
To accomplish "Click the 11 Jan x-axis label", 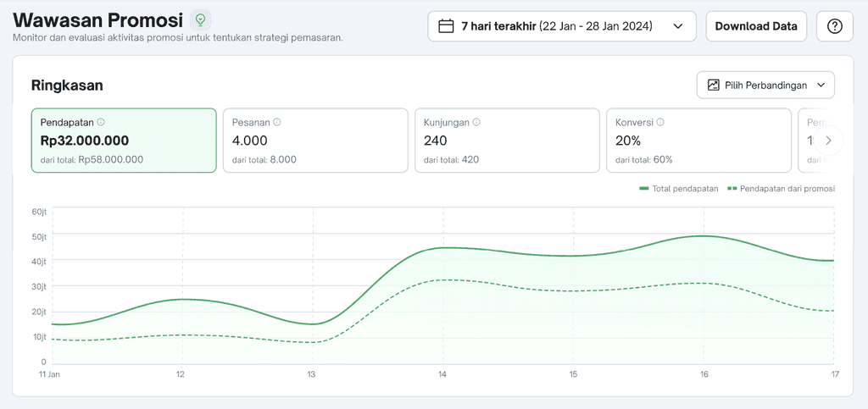I will coord(50,374).
